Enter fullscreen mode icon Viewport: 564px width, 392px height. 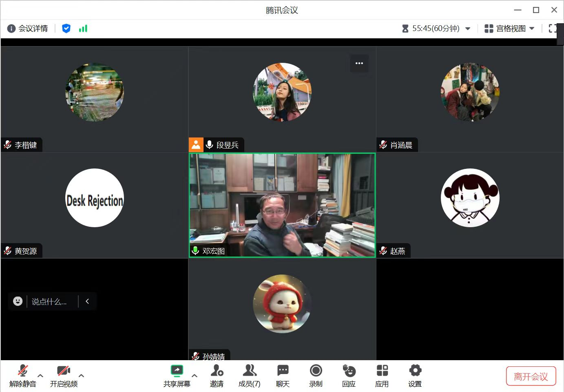553,29
